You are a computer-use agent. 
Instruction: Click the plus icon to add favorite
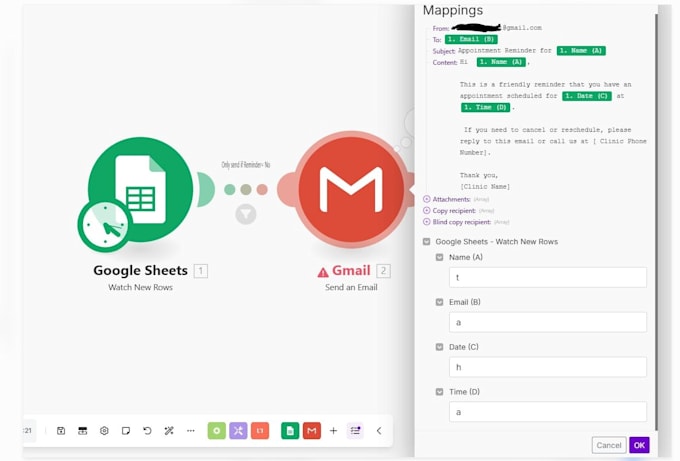pyautogui.click(x=333, y=431)
